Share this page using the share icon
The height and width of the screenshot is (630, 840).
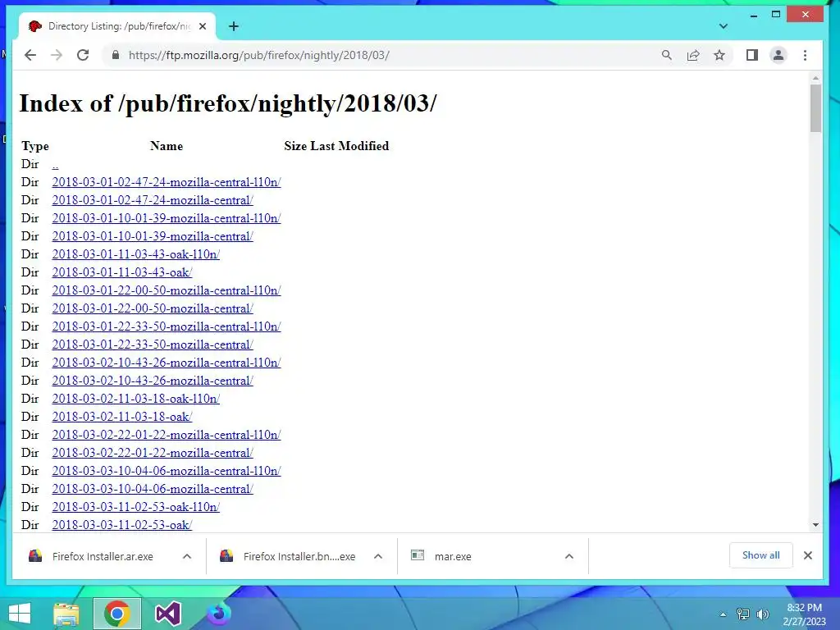(693, 55)
